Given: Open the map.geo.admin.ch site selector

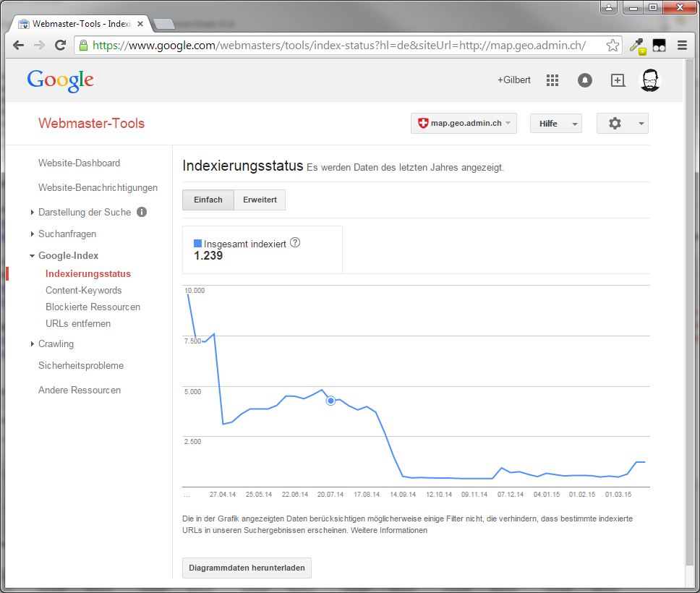Looking at the screenshot, I should pos(464,123).
